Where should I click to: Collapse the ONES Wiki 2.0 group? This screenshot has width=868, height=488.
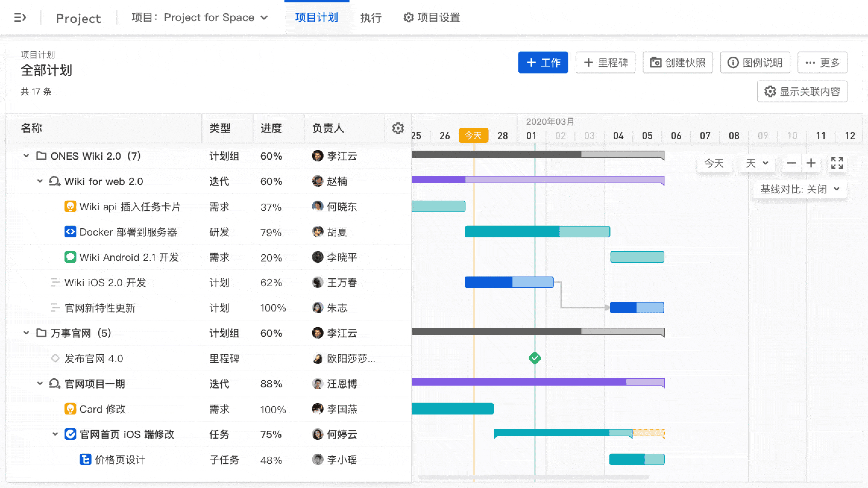pyautogui.click(x=26, y=156)
